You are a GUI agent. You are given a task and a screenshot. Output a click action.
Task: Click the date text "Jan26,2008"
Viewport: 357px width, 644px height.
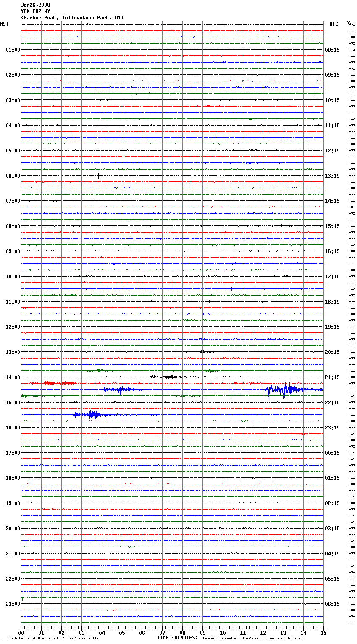pyautogui.click(x=35, y=5)
